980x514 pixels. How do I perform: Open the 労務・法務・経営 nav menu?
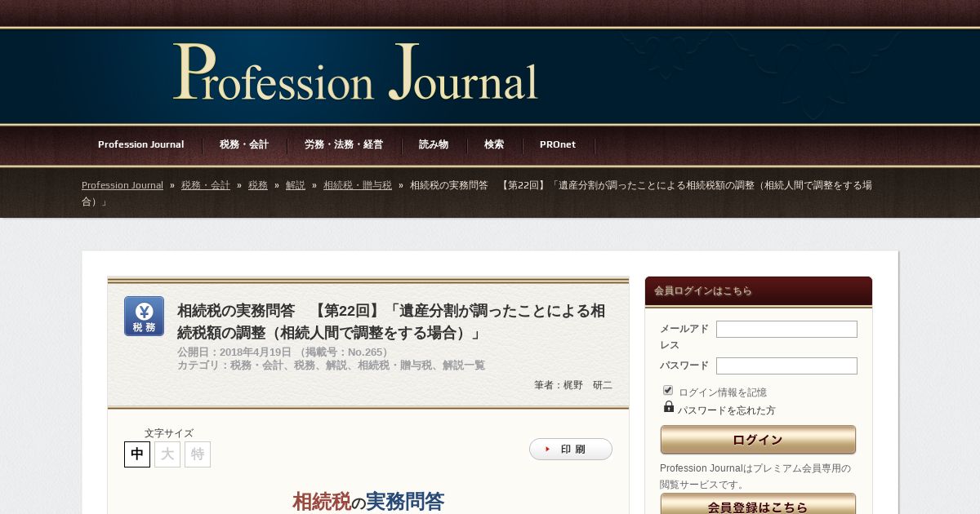[x=344, y=144]
